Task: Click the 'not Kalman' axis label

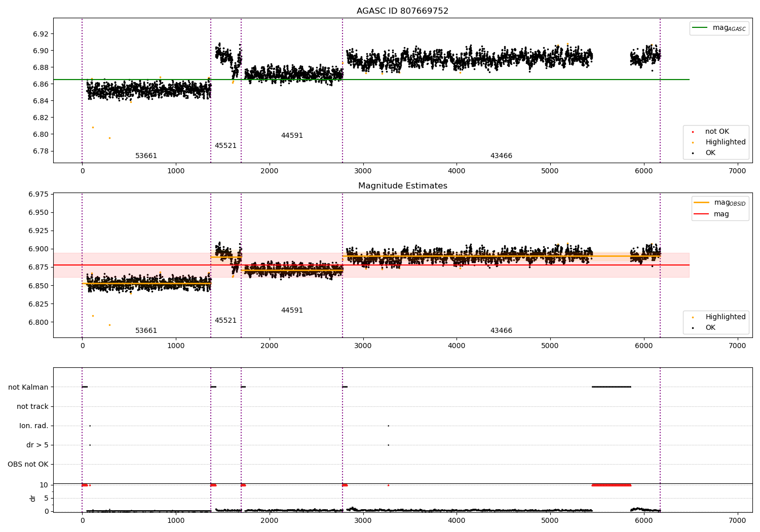Action: [28, 388]
